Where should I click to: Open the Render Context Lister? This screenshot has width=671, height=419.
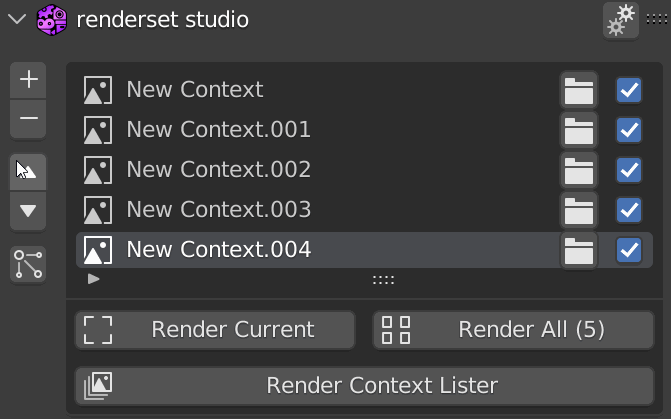[x=364, y=386]
